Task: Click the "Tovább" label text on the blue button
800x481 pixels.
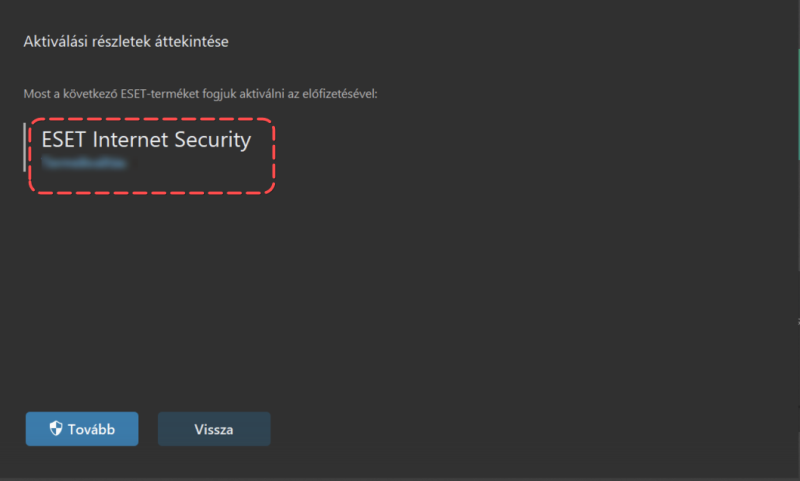Action: (x=91, y=429)
